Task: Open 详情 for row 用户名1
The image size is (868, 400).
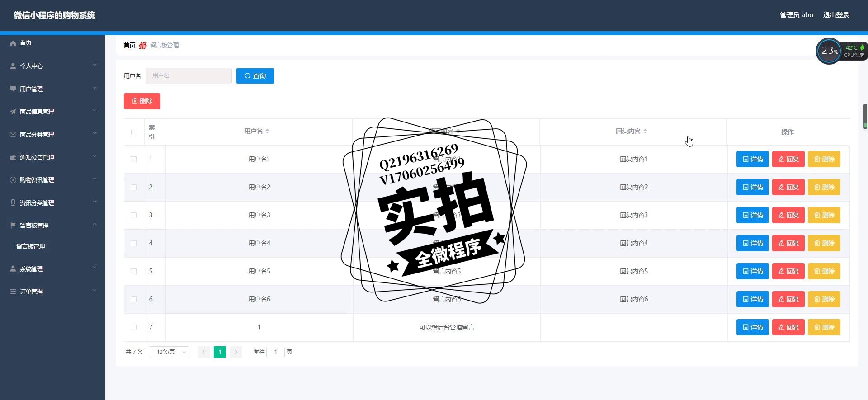Action: [753, 159]
